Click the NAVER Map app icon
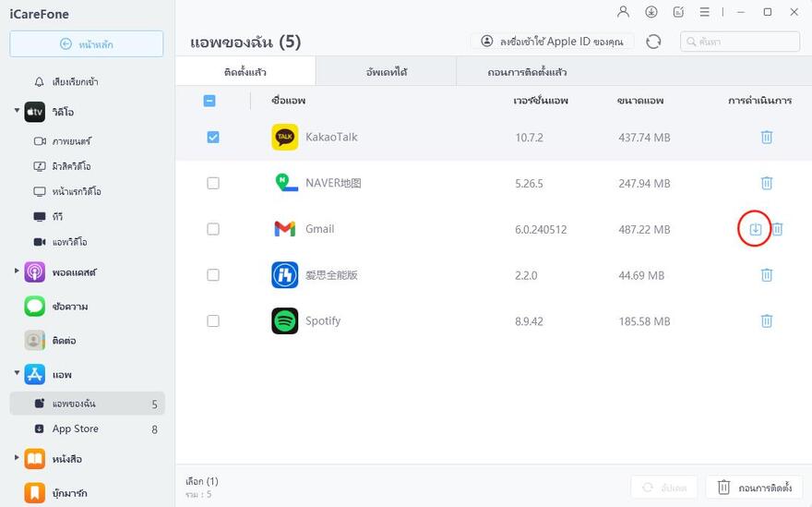812x507 pixels. 285,183
